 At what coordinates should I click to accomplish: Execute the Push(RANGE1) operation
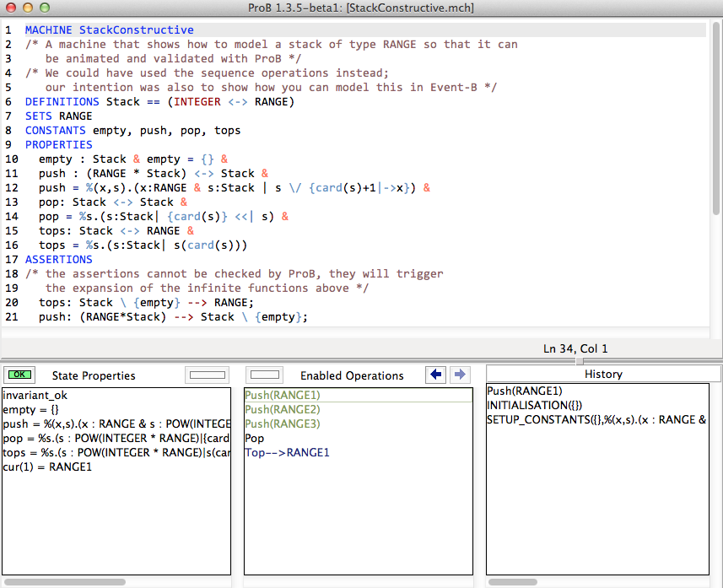[283, 395]
